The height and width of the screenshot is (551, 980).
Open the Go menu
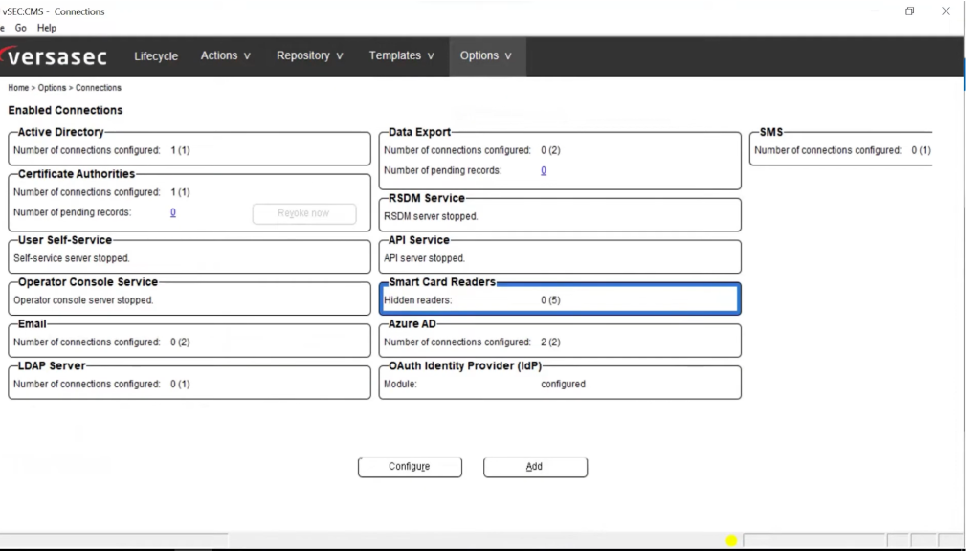click(20, 28)
